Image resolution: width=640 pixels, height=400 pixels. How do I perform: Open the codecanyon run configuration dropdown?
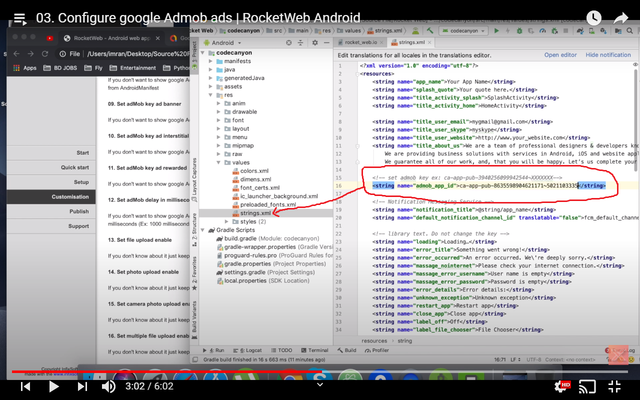[463, 31]
